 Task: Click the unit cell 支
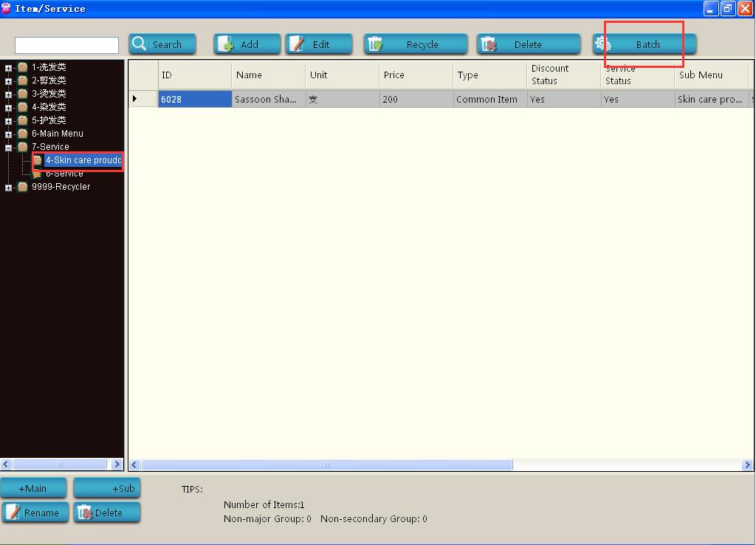click(x=343, y=99)
